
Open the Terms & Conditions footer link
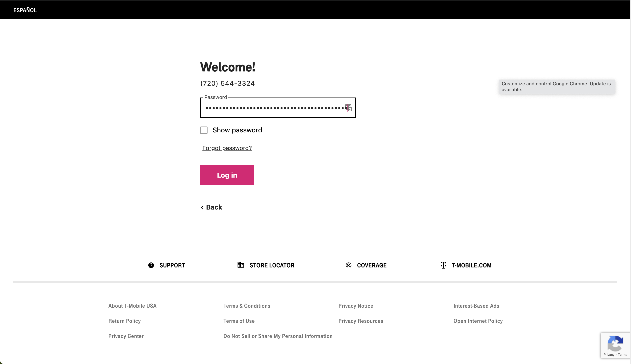coord(246,306)
